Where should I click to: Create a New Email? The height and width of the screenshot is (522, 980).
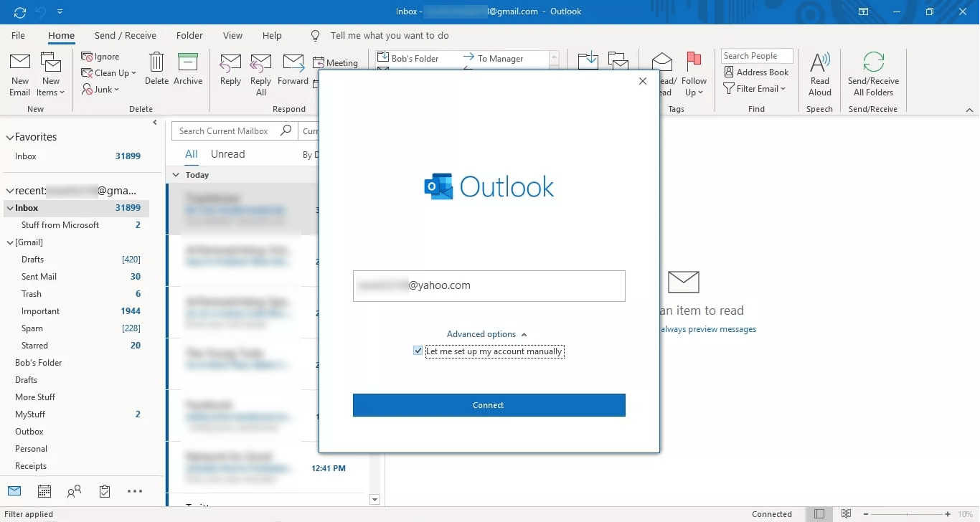(x=20, y=75)
